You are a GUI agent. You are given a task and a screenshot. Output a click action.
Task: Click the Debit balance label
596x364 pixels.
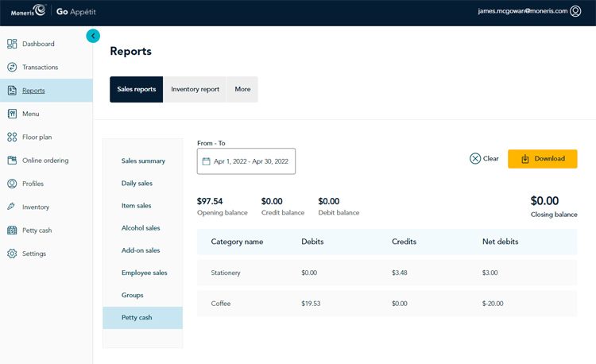(339, 213)
